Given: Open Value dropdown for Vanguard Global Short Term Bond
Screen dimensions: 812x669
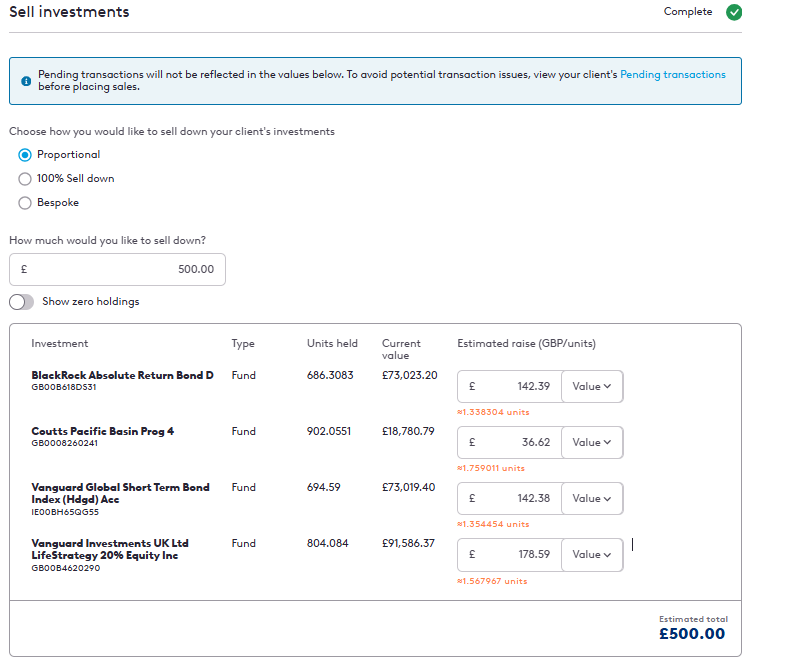Looking at the screenshot, I should (x=592, y=499).
